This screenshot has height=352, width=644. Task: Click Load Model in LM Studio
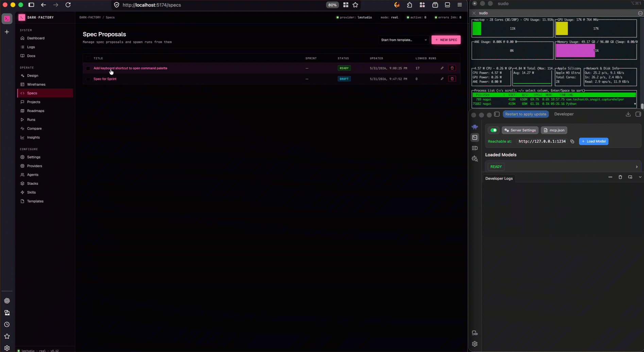click(594, 141)
